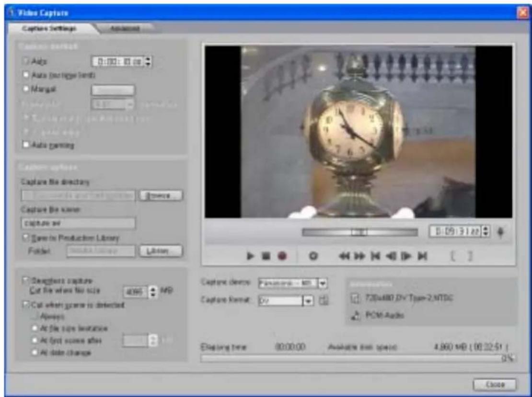Click the Capture file directory field

pos(79,195)
